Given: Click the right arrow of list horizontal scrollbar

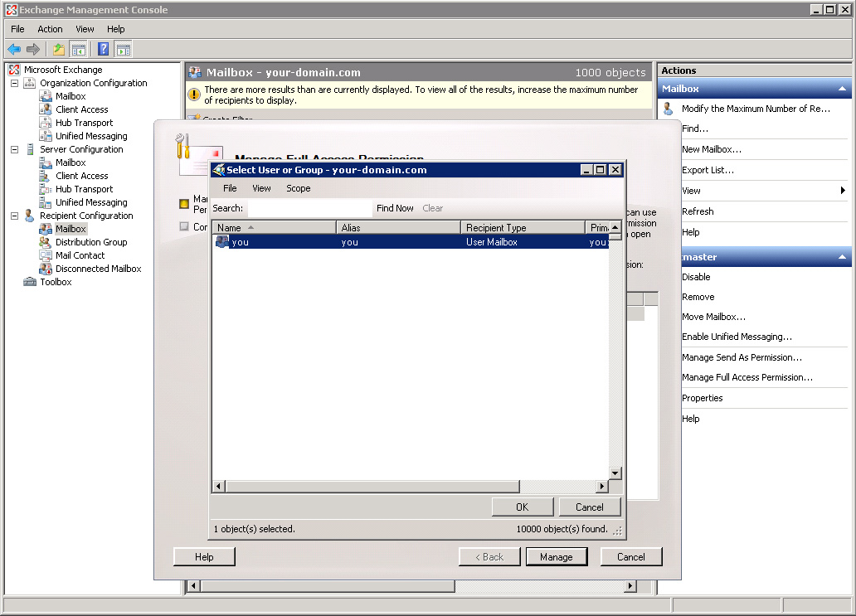Looking at the screenshot, I should click(x=601, y=486).
